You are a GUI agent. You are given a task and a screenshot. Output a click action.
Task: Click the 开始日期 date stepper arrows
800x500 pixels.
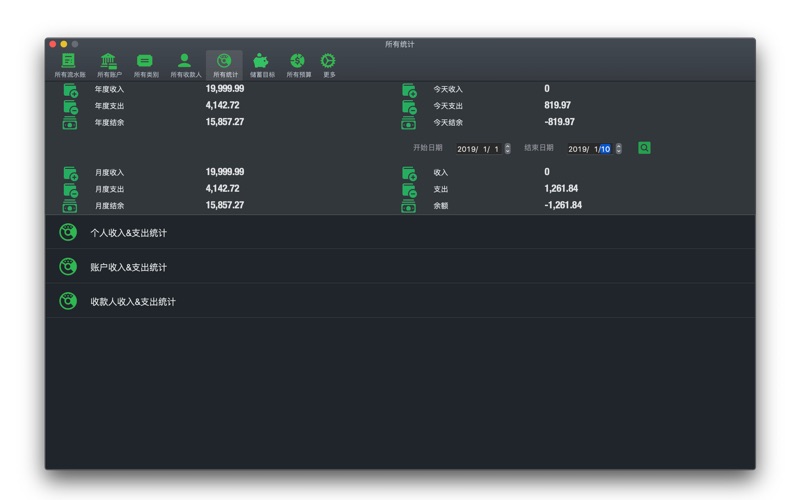508,149
